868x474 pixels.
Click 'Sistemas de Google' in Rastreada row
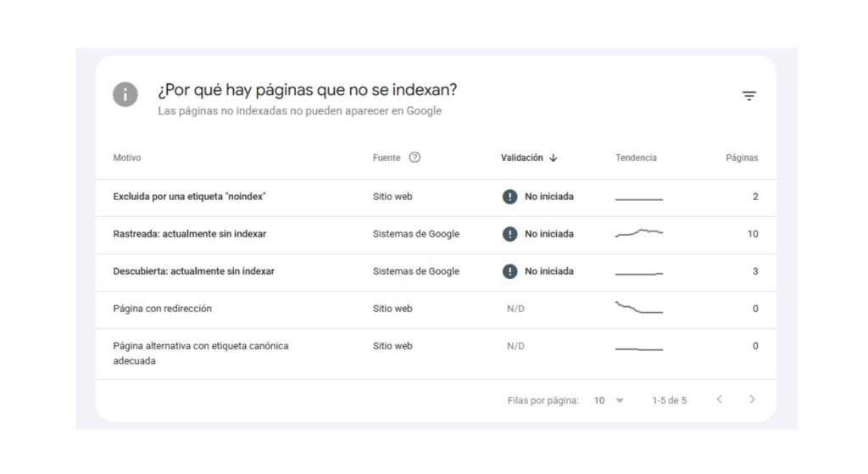(415, 234)
